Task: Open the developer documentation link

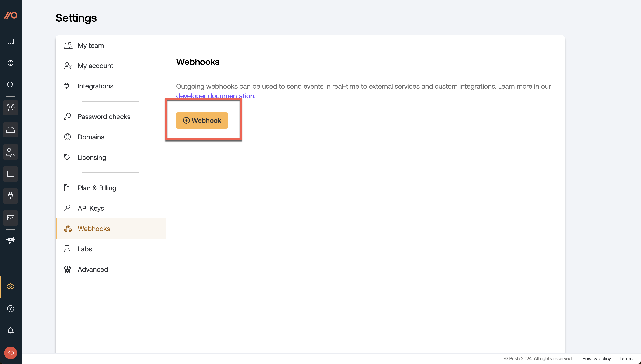Action: pyautogui.click(x=216, y=96)
